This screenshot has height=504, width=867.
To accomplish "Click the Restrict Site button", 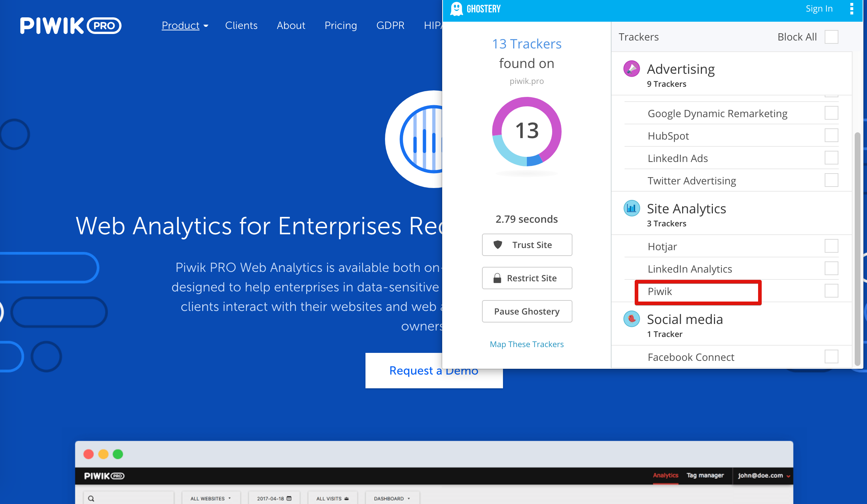I will [x=527, y=278].
